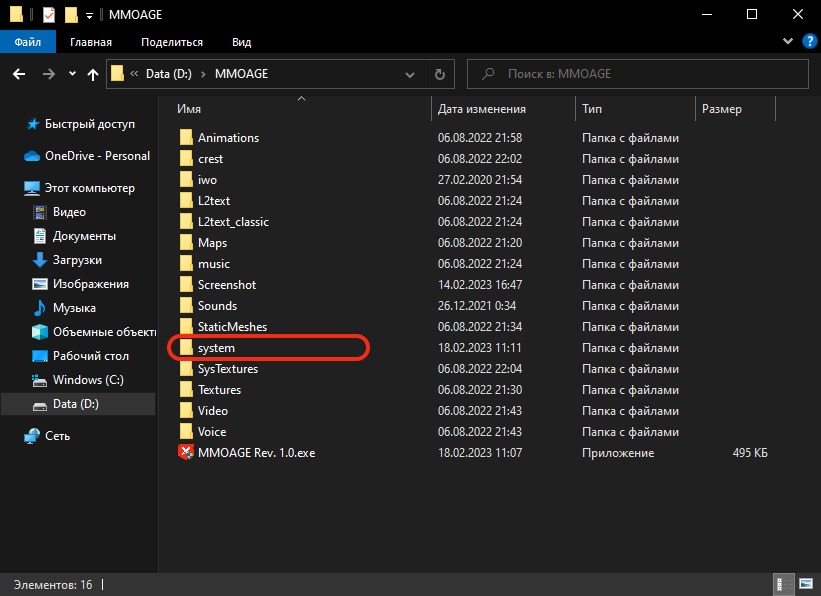821x596 pixels.
Task: Open the Вид ribbon tab
Action: click(241, 42)
